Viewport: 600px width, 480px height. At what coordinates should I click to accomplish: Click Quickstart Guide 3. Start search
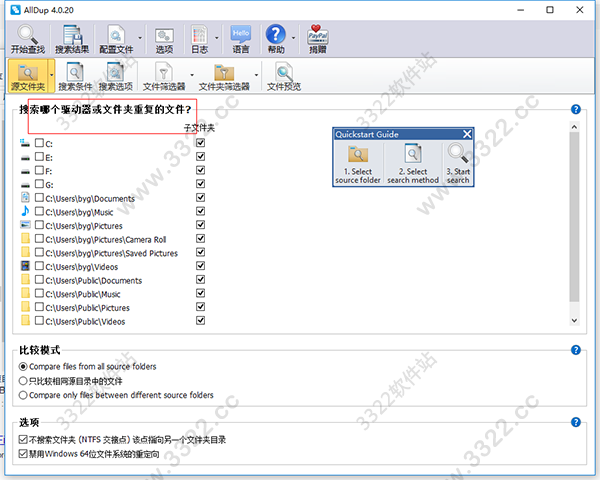pyautogui.click(x=458, y=165)
